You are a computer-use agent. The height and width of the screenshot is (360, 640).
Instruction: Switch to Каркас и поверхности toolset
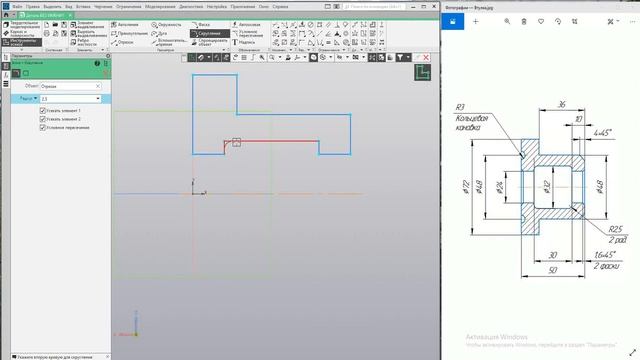click(18, 33)
